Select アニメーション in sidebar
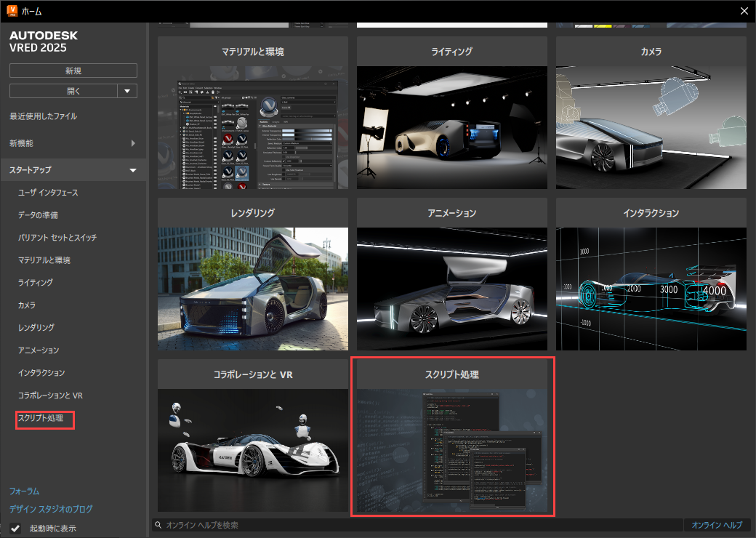This screenshot has width=756, height=538. (39, 350)
